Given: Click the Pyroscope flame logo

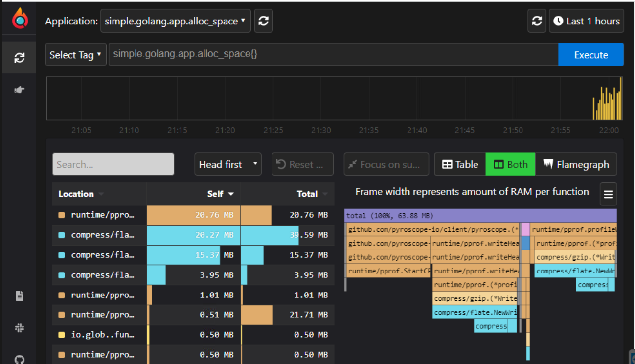Looking at the screenshot, I should tap(20, 19).
